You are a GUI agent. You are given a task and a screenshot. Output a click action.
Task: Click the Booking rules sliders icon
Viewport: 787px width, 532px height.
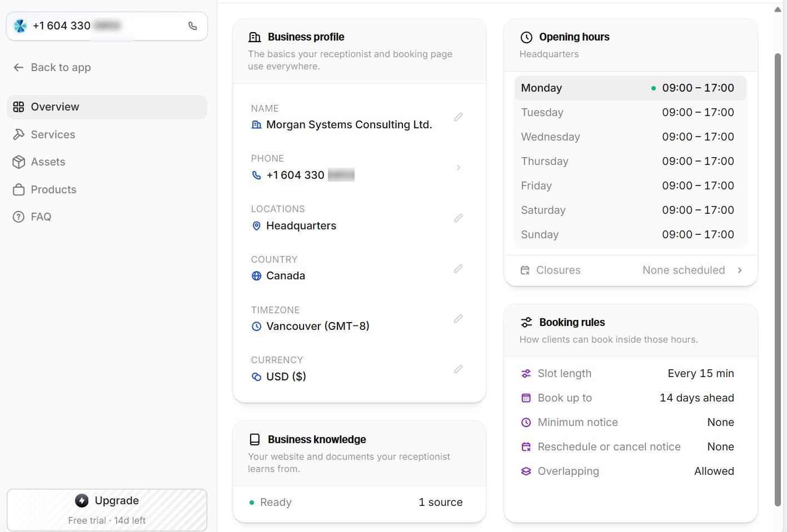coord(526,323)
